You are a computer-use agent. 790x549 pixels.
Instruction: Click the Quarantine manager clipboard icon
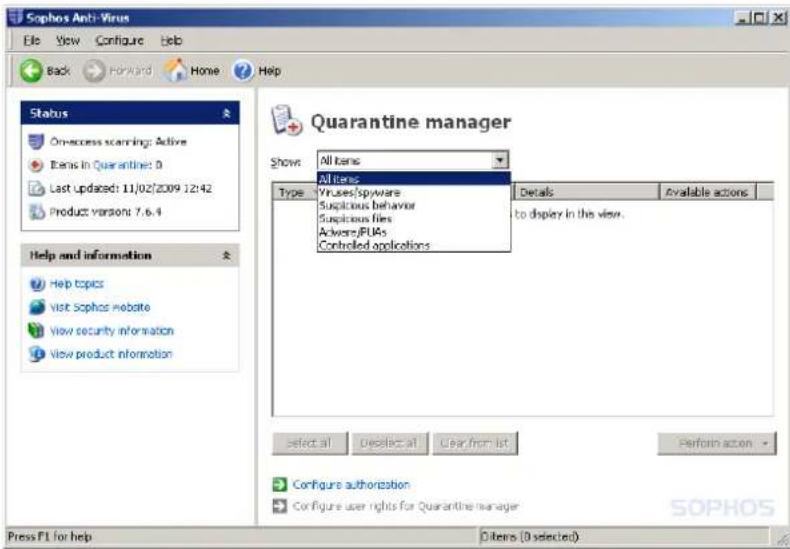tap(287, 120)
